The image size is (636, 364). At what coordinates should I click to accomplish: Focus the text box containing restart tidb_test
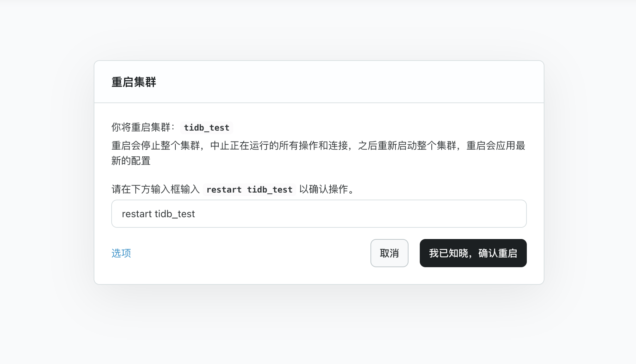(319, 214)
